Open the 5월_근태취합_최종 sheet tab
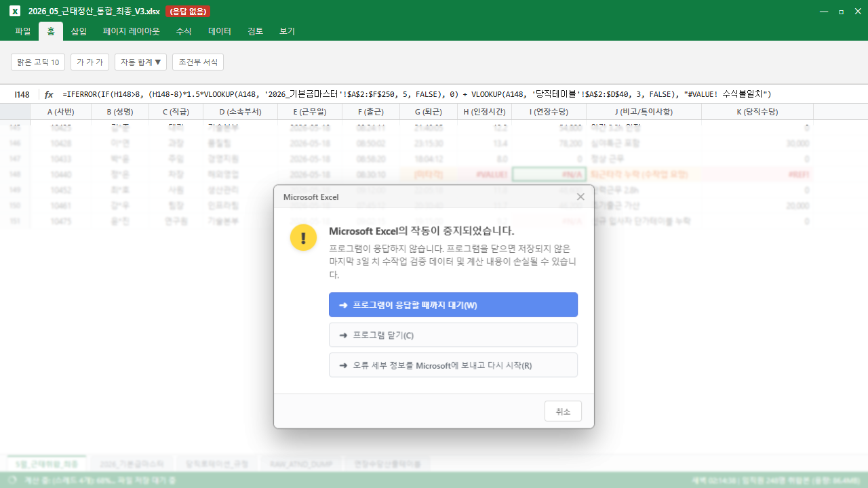Image resolution: width=868 pixels, height=488 pixels. tap(47, 464)
